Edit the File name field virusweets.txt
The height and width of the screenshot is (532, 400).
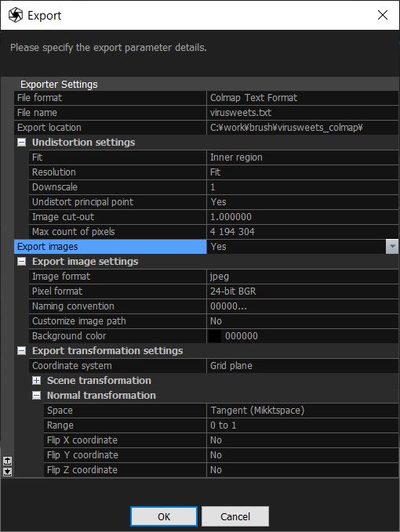pyautogui.click(x=302, y=113)
